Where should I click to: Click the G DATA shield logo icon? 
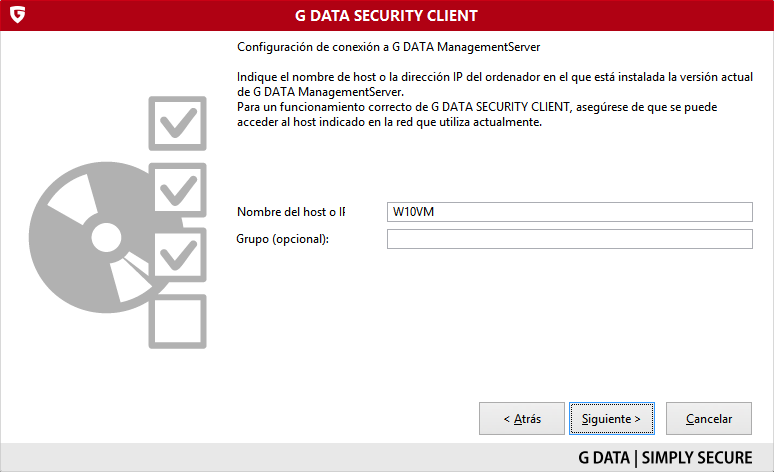[17, 14]
